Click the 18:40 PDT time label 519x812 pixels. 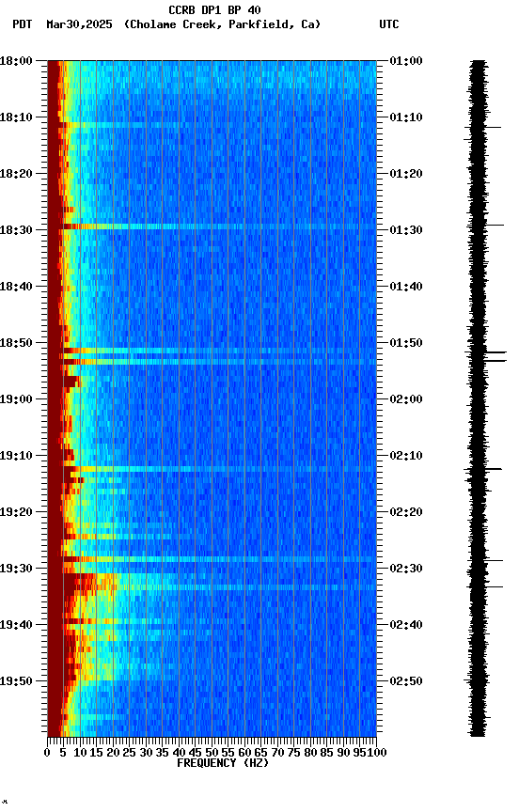pos(16,287)
